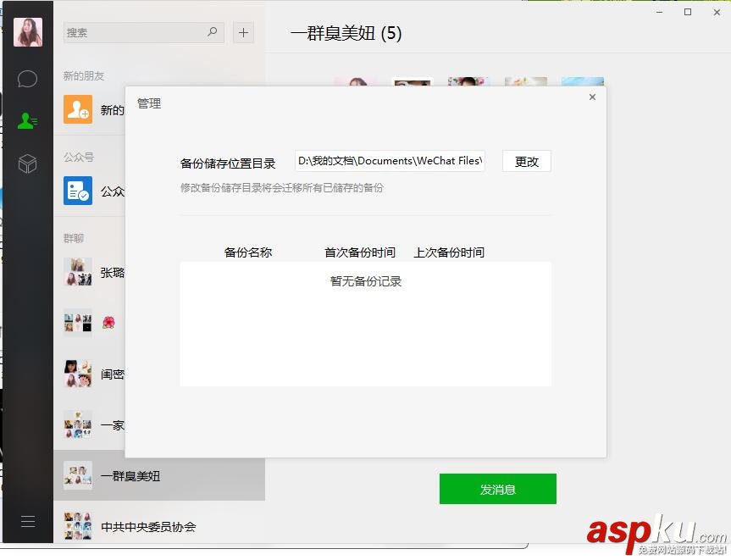Close the 管理 backup dialog

591,97
